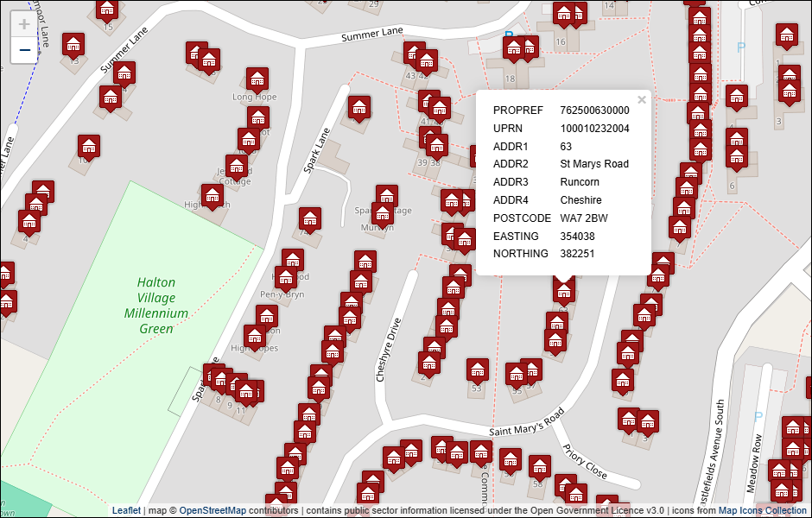
Task: Zoom out of the map
Action: (x=24, y=50)
